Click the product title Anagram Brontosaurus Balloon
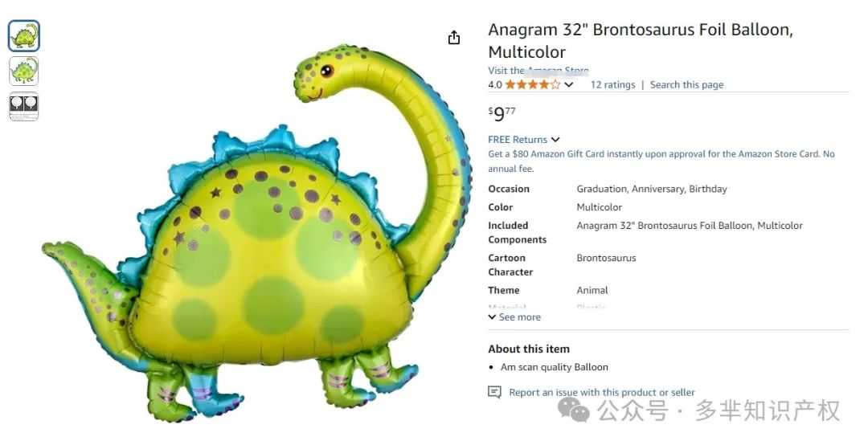This screenshot has height=445, width=868. (x=641, y=40)
